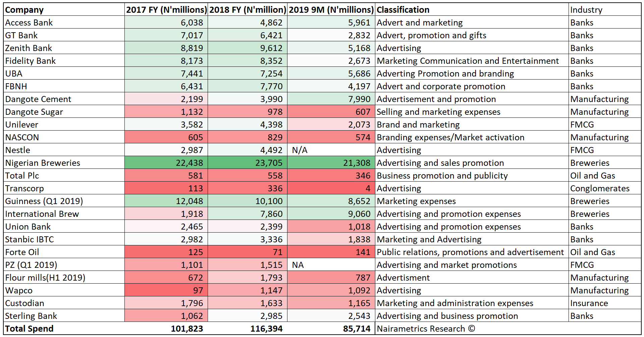Select Total Plc's 2019 value 346

pyautogui.click(x=331, y=176)
